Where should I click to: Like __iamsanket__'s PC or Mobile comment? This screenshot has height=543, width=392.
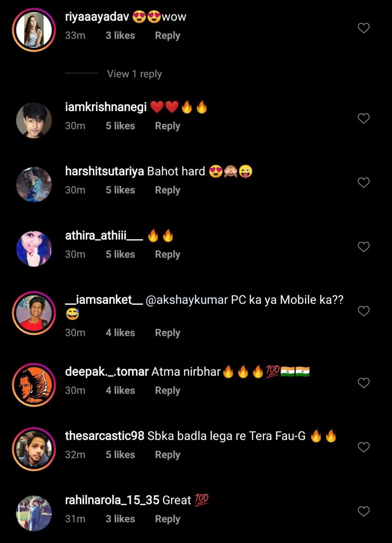[x=364, y=311]
